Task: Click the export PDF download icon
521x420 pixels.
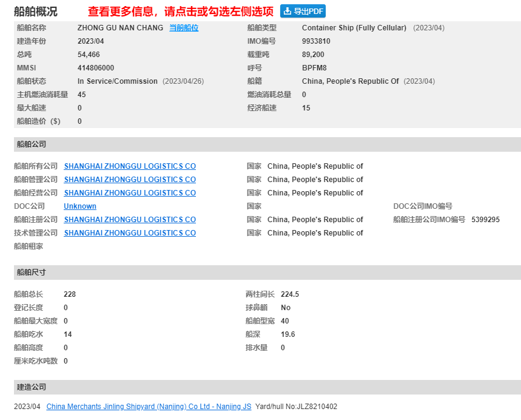Action: 287,11
